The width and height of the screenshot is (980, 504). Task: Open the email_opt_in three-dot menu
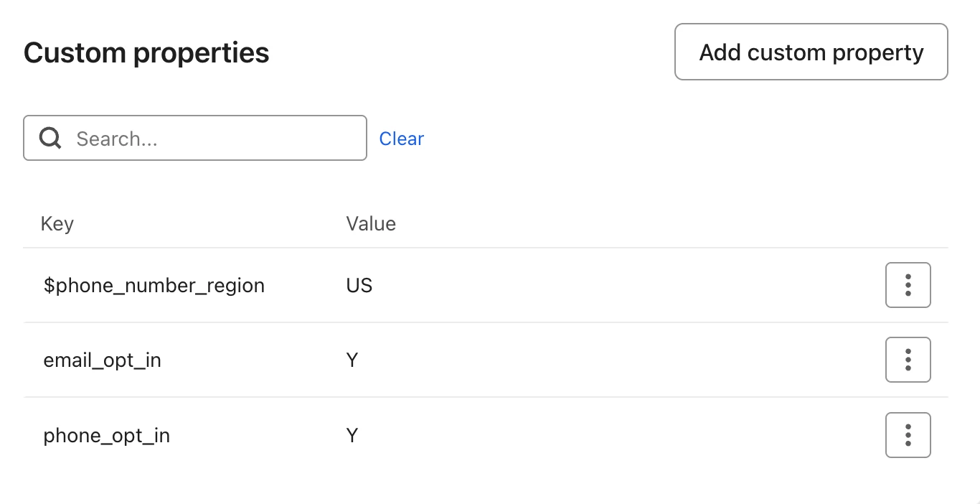(908, 360)
